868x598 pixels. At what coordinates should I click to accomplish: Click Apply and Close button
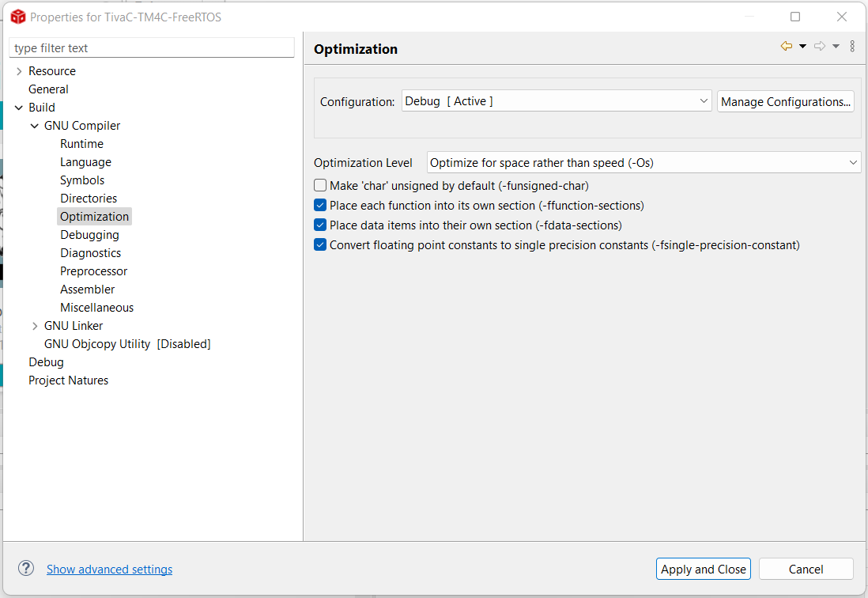pyautogui.click(x=703, y=569)
